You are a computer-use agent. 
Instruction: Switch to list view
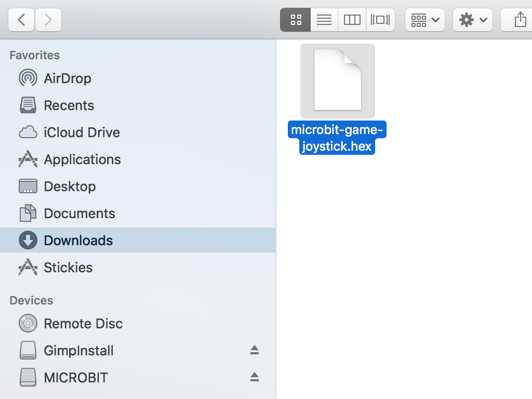pos(324,20)
